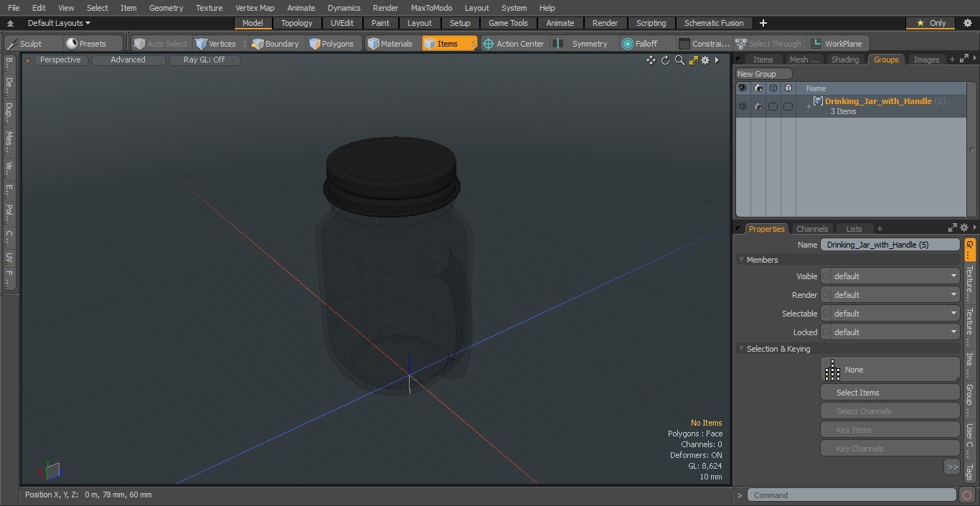980x506 pixels.
Task: Add new layout tab with plus
Action: click(763, 23)
